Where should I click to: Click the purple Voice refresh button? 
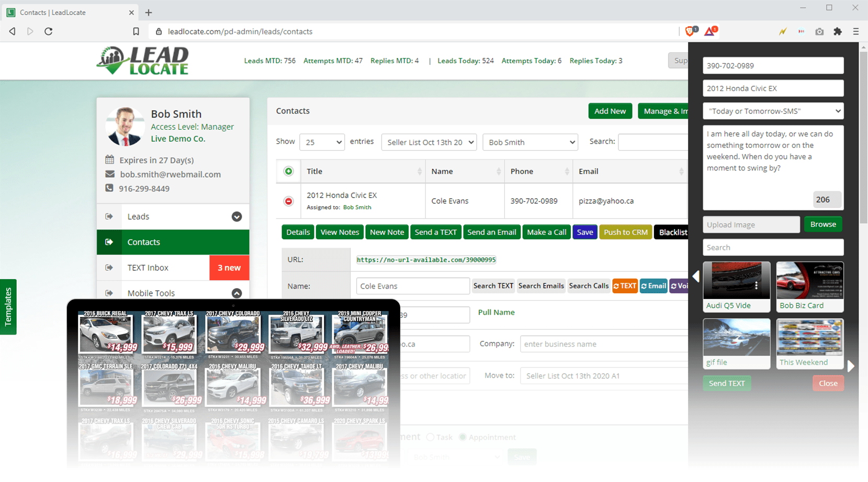tap(679, 286)
